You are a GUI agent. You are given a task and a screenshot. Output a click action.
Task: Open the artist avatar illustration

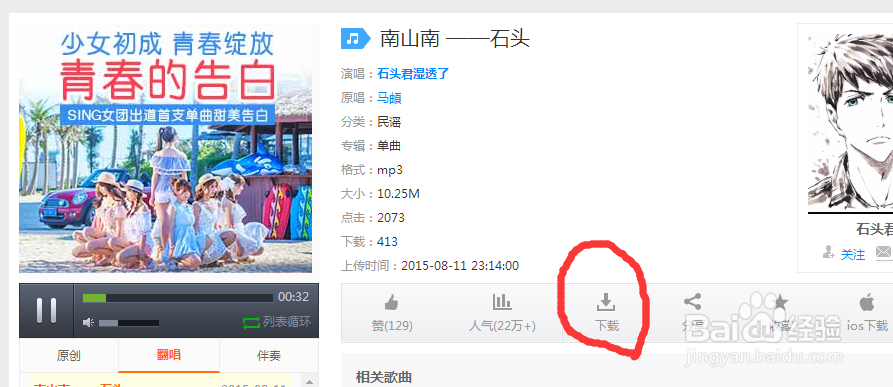click(x=850, y=122)
